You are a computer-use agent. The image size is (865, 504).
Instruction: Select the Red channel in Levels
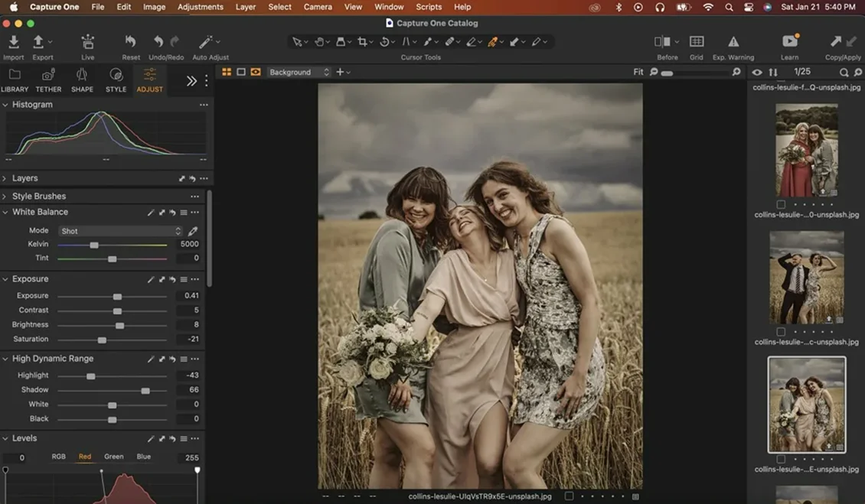pyautogui.click(x=84, y=456)
